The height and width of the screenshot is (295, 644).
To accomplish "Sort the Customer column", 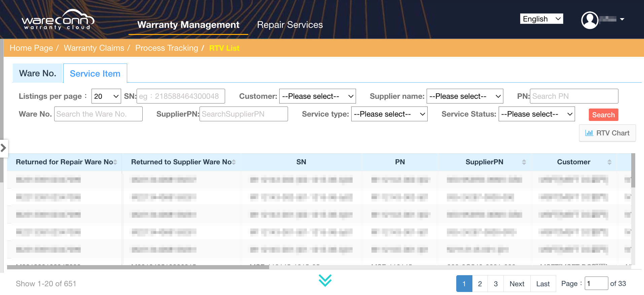I will [609, 162].
